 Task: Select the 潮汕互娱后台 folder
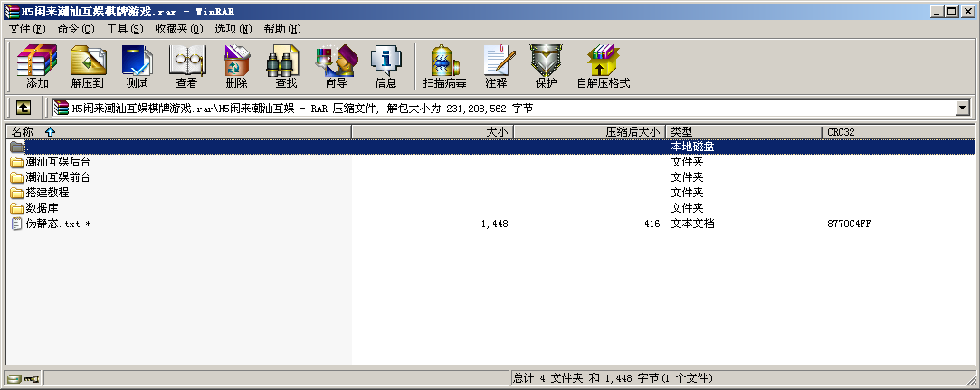tap(58, 162)
